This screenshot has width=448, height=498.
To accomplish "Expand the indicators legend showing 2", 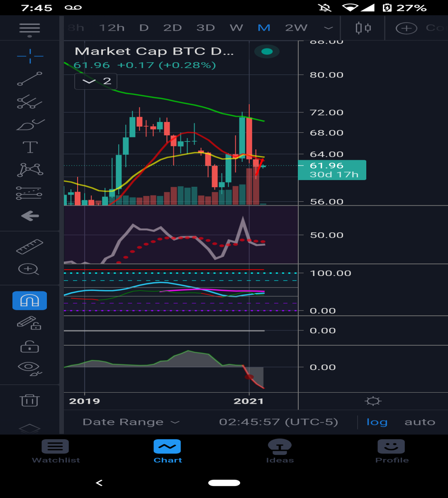I will click(96, 81).
